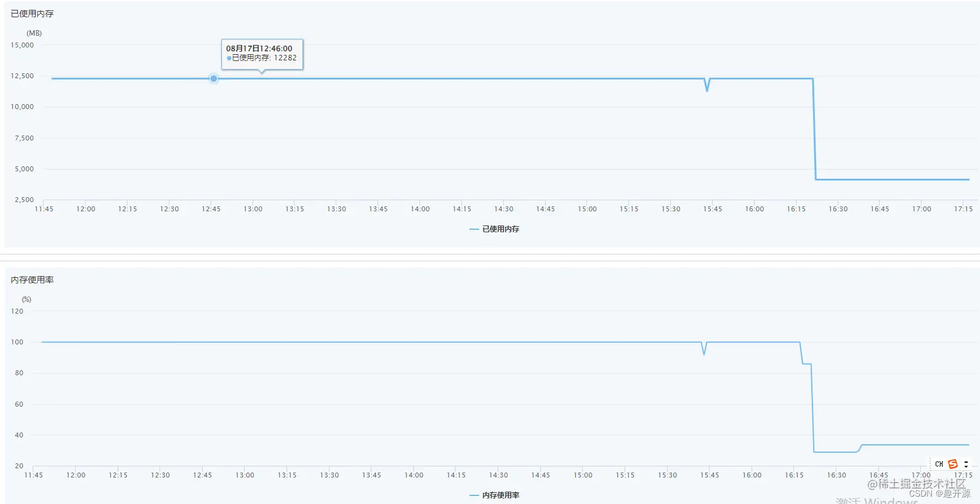The image size is (980, 504).
Task: Click the highlighted data point at 12:46
Action: coord(214,78)
